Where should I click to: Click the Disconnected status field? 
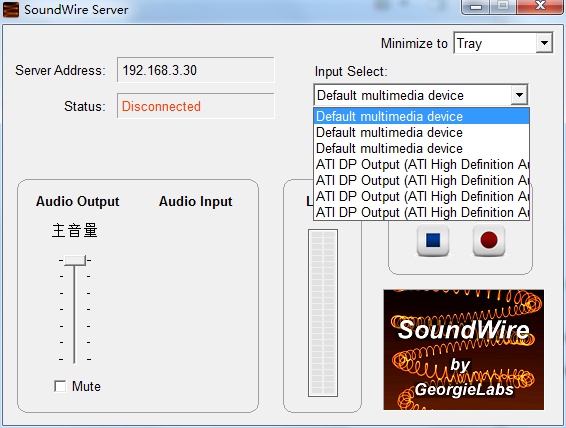point(196,106)
